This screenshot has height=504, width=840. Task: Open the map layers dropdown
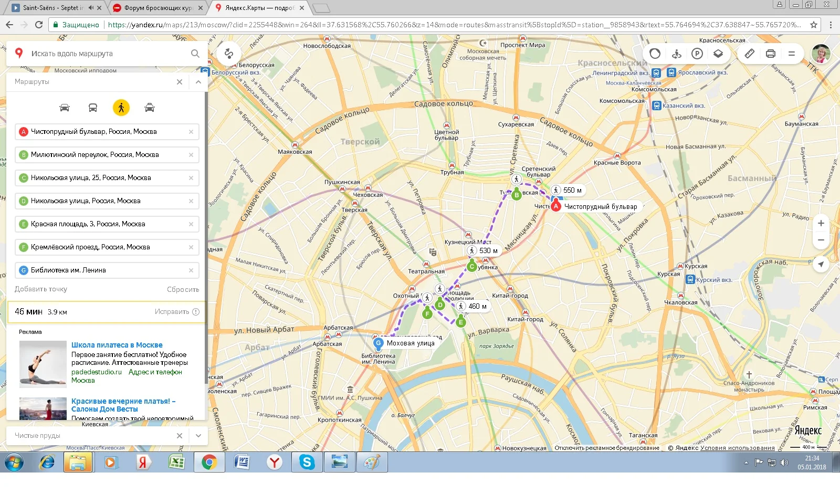(718, 54)
